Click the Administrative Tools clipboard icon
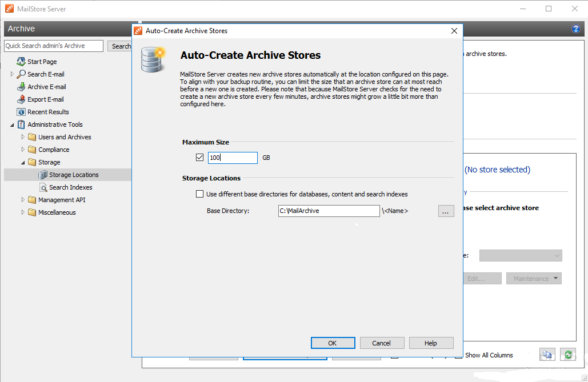 21,124
